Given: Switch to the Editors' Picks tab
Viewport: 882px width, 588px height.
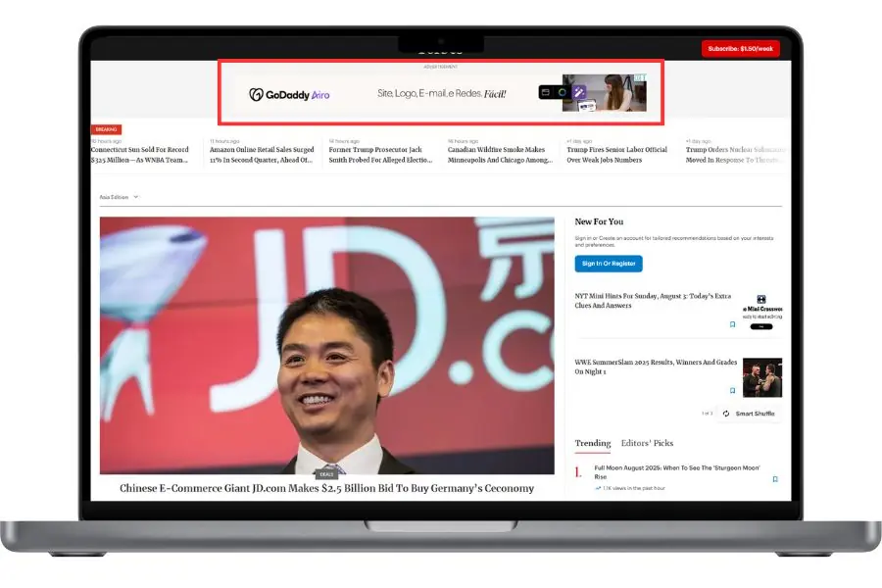Looking at the screenshot, I should [x=647, y=443].
